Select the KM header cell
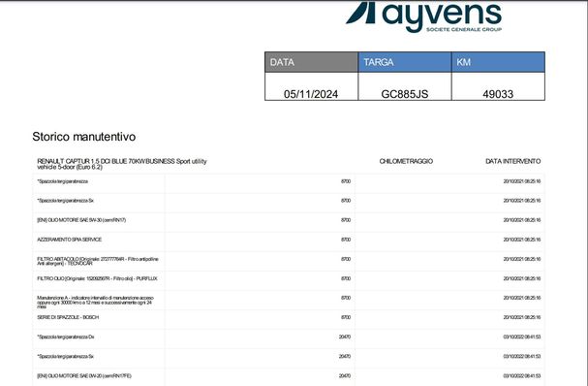This screenshot has height=386, width=588. (x=498, y=62)
